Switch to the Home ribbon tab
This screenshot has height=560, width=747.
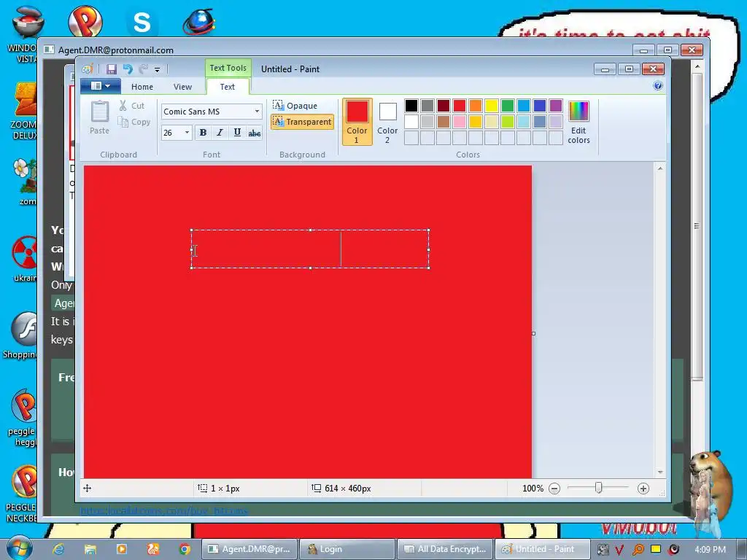[x=142, y=87]
